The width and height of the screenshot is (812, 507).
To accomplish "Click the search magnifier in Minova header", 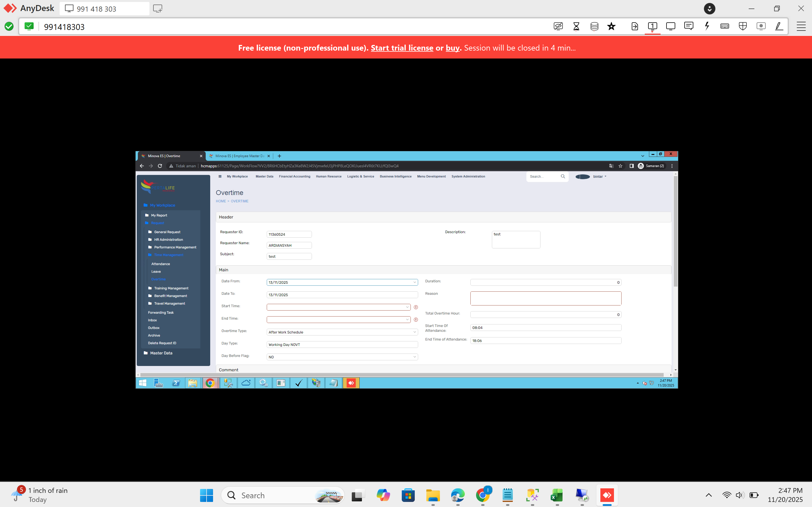I will point(563,176).
